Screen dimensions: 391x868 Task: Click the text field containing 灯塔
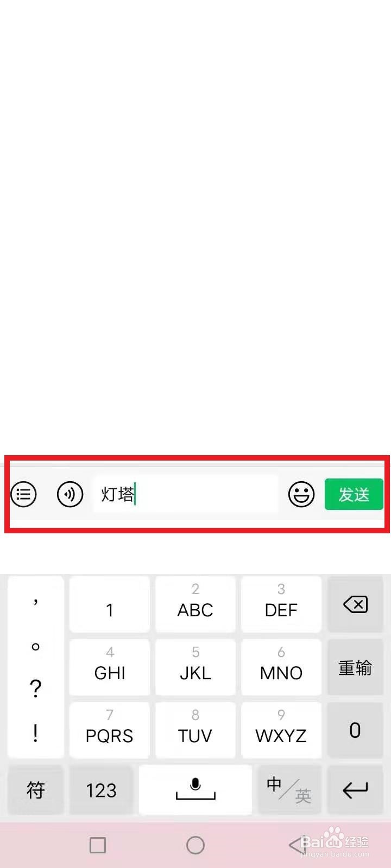tap(186, 494)
